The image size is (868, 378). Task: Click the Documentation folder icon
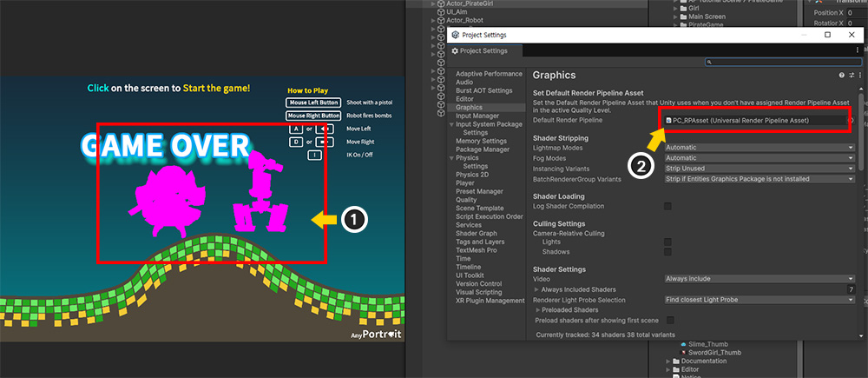point(676,361)
